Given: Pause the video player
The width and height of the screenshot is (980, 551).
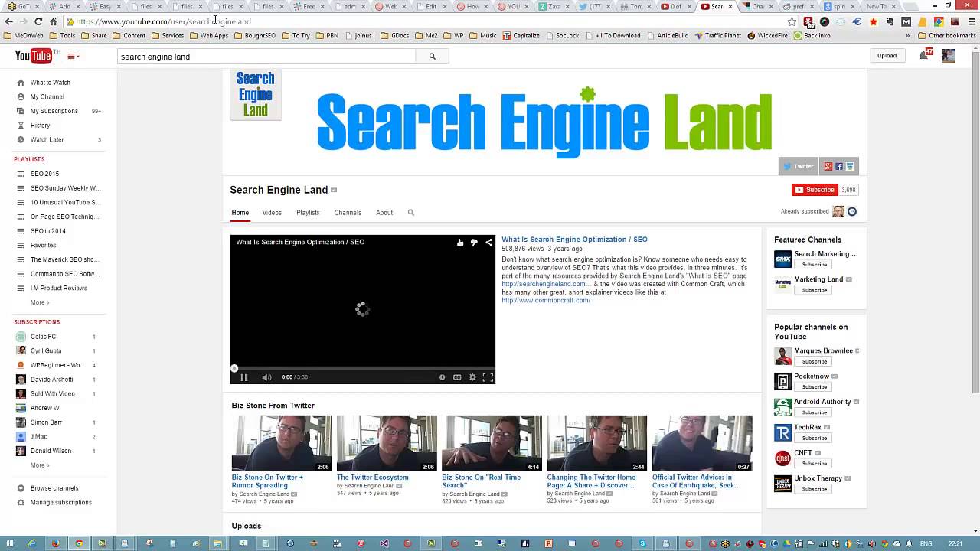Looking at the screenshot, I should click(x=244, y=377).
